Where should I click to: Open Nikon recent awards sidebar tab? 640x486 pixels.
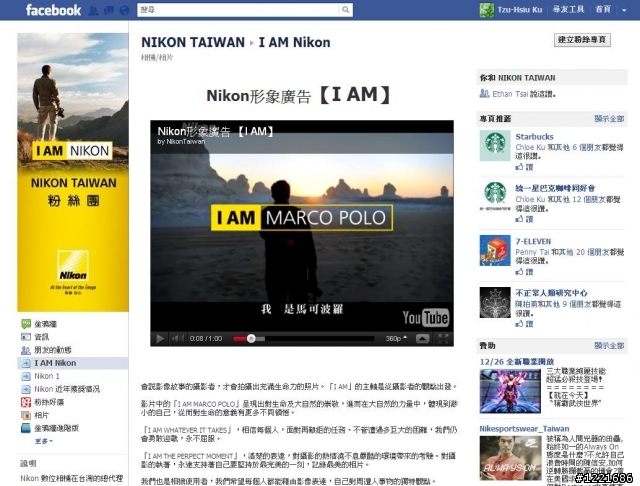67,389
